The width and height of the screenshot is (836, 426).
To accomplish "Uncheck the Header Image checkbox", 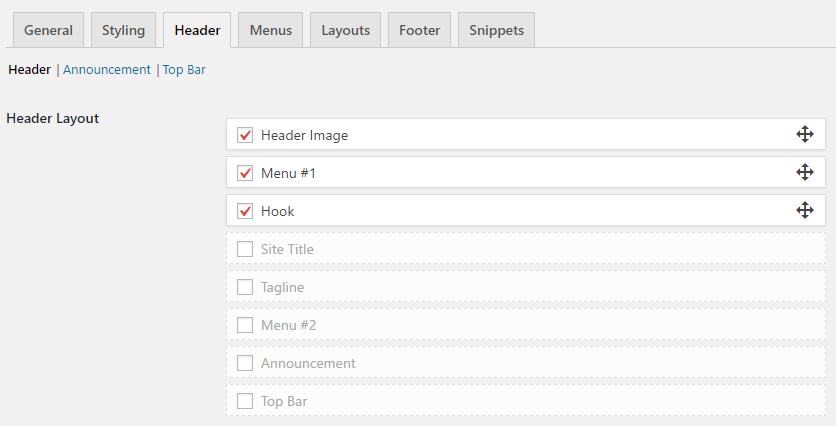I will point(245,135).
